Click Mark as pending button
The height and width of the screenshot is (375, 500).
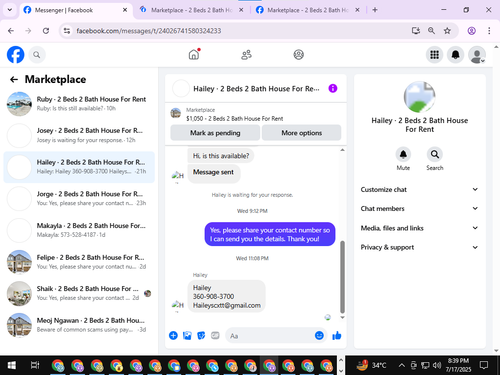click(215, 133)
